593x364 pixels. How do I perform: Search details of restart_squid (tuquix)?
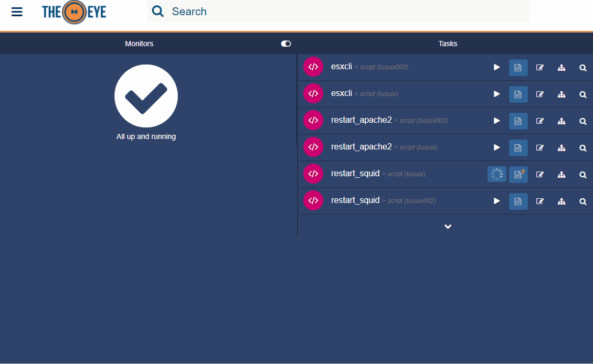point(583,175)
